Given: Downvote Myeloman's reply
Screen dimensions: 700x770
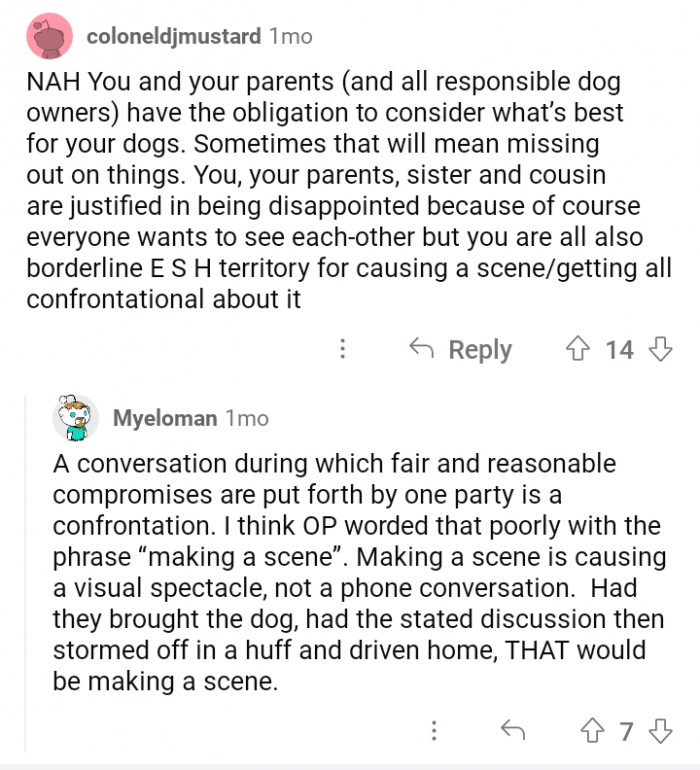Looking at the screenshot, I should pos(660,731).
